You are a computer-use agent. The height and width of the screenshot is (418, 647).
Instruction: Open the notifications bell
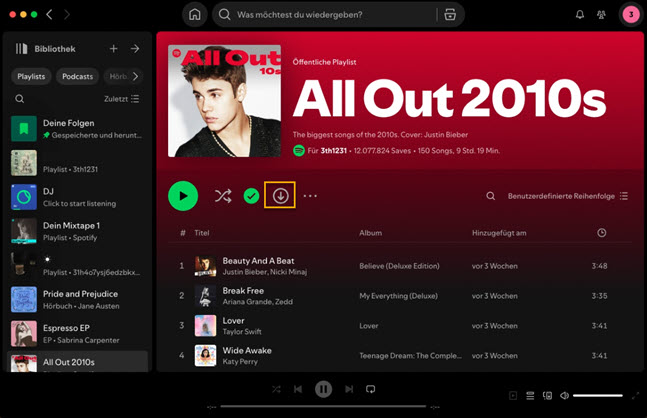(x=579, y=15)
